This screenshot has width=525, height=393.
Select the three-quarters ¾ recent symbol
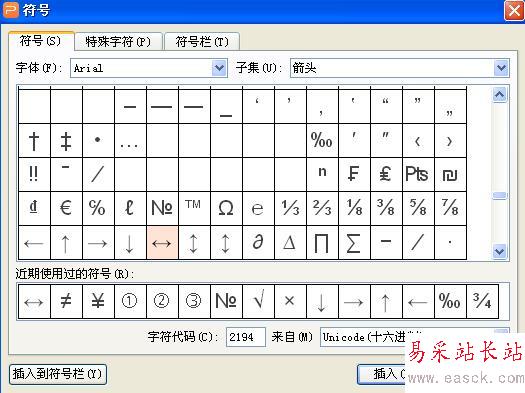(x=482, y=301)
